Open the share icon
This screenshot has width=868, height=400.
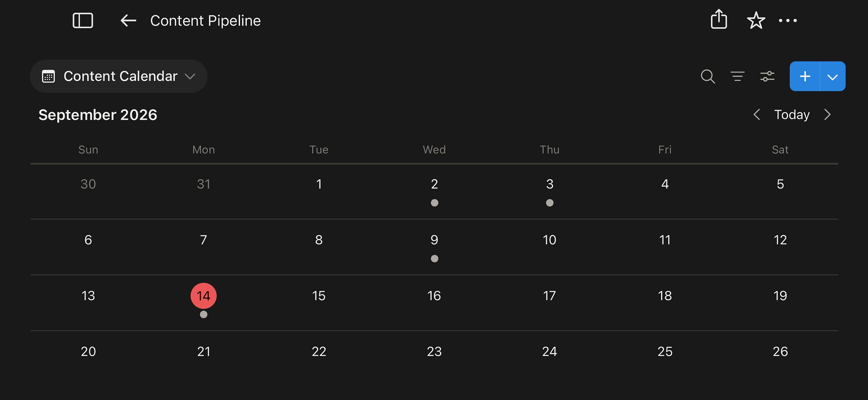719,19
